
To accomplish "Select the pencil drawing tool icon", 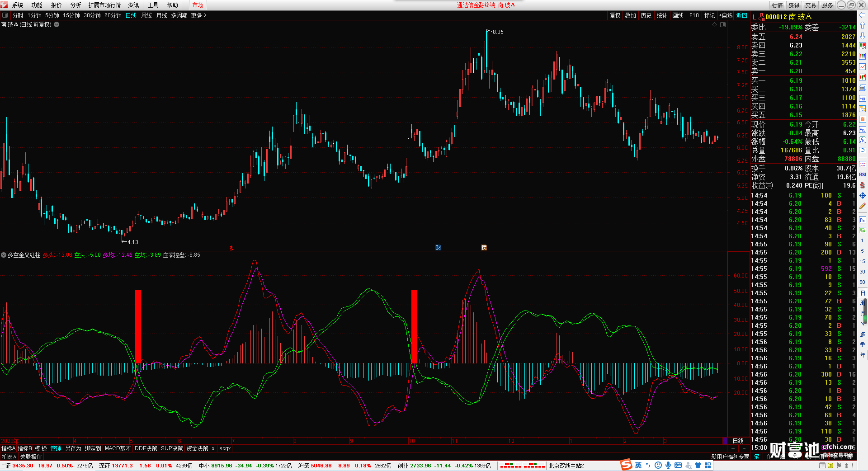I will (863, 206).
